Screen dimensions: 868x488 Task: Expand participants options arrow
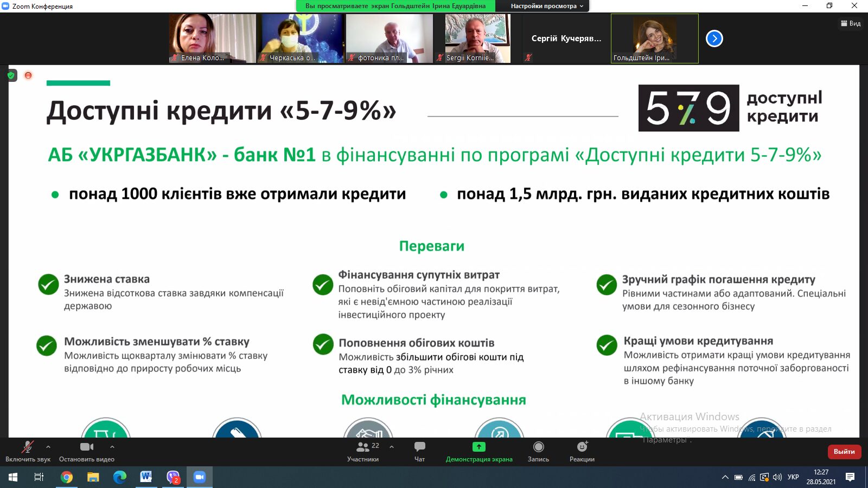(392, 447)
